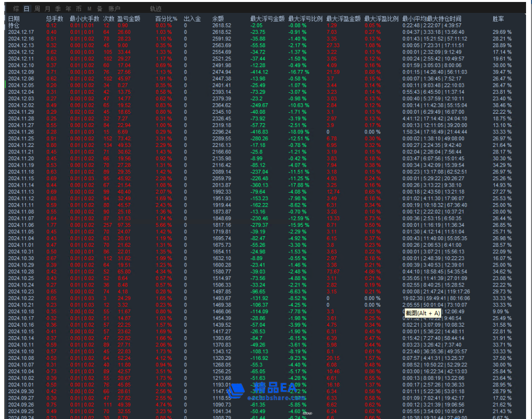Sort by the 日期 column header

point(14,19)
